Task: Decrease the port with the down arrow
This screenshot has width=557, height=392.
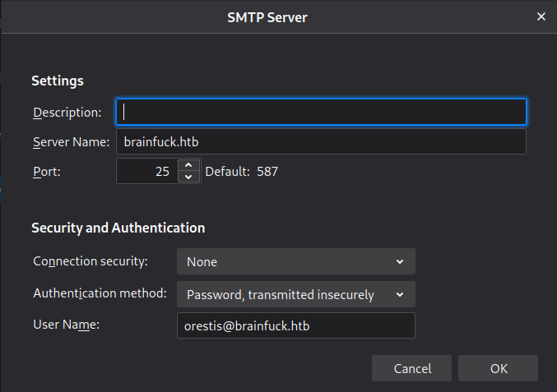Action: click(188, 177)
